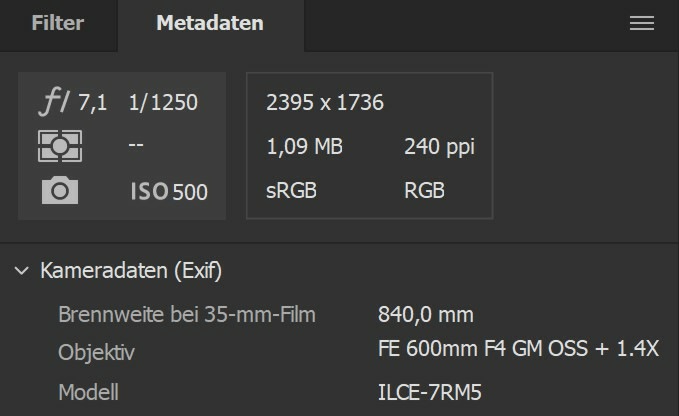The image size is (679, 416).
Task: Switch to the Filter tab
Action: pos(58,24)
